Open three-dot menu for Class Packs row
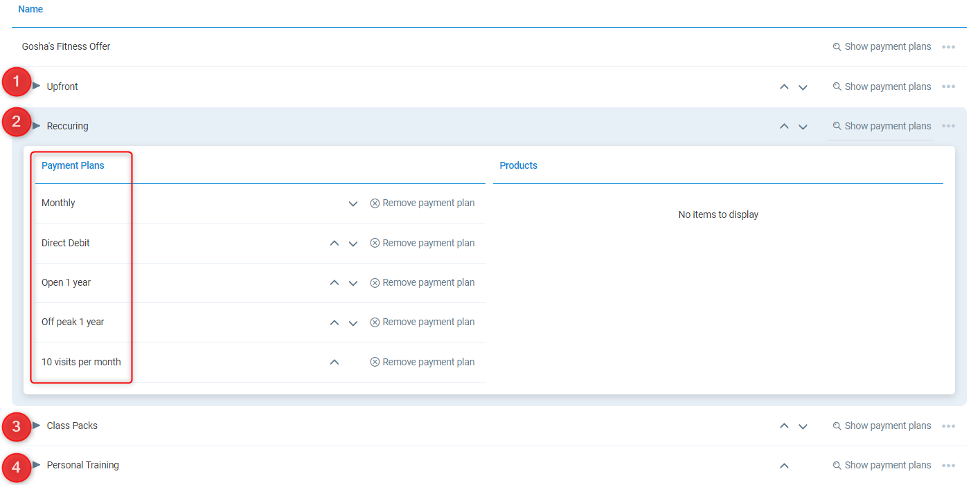This screenshot has width=980, height=485. click(x=948, y=426)
